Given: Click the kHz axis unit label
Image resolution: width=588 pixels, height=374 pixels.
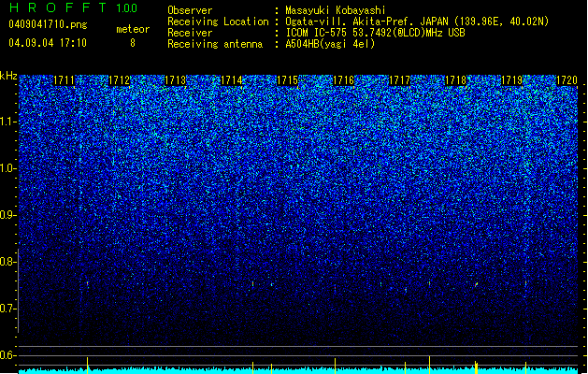Looking at the screenshot, I should coord(8,76).
